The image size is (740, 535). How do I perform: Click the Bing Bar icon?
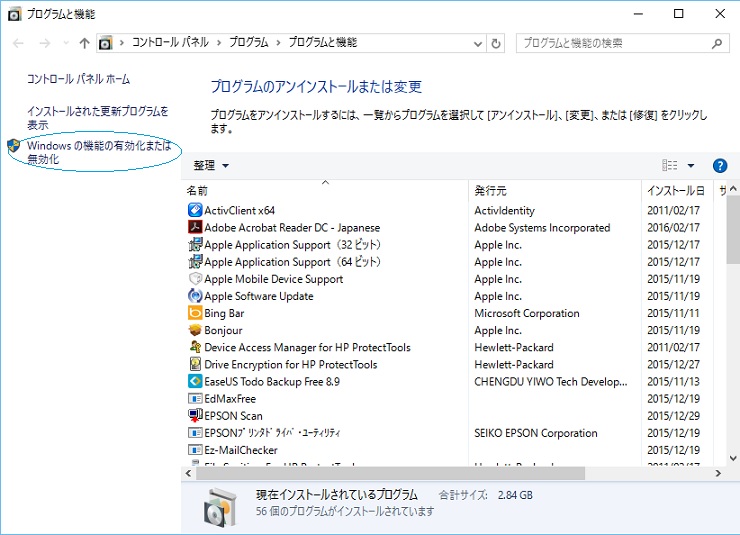point(195,313)
